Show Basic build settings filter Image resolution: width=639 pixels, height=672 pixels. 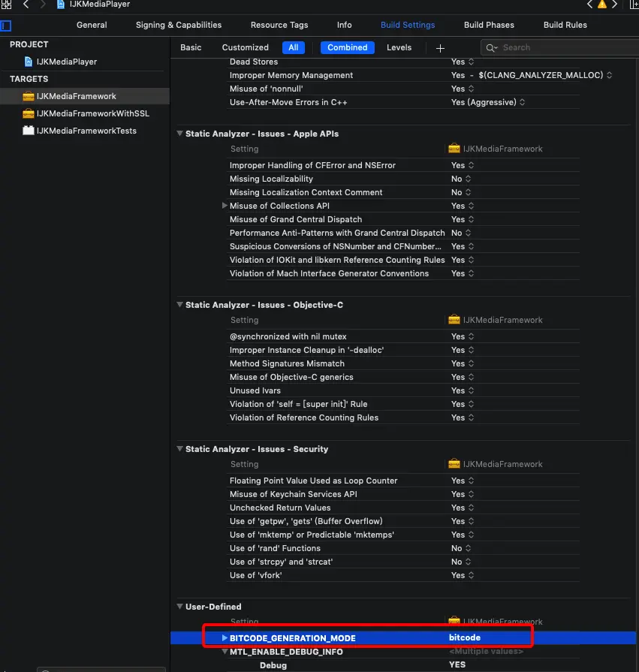pyautogui.click(x=191, y=47)
